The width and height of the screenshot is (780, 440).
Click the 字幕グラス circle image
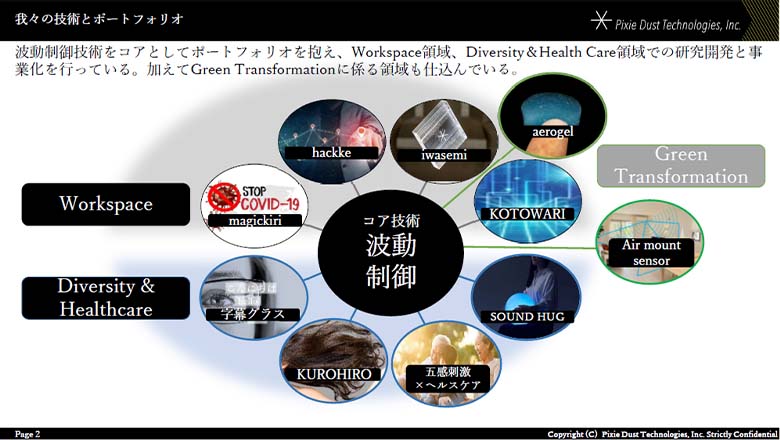tap(254, 298)
